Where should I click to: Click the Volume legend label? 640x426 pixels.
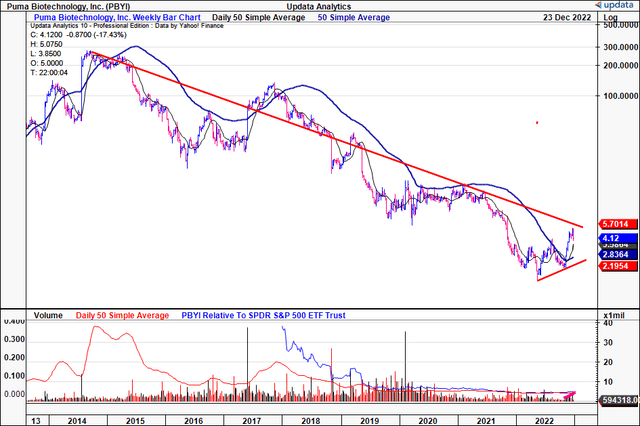point(48,315)
